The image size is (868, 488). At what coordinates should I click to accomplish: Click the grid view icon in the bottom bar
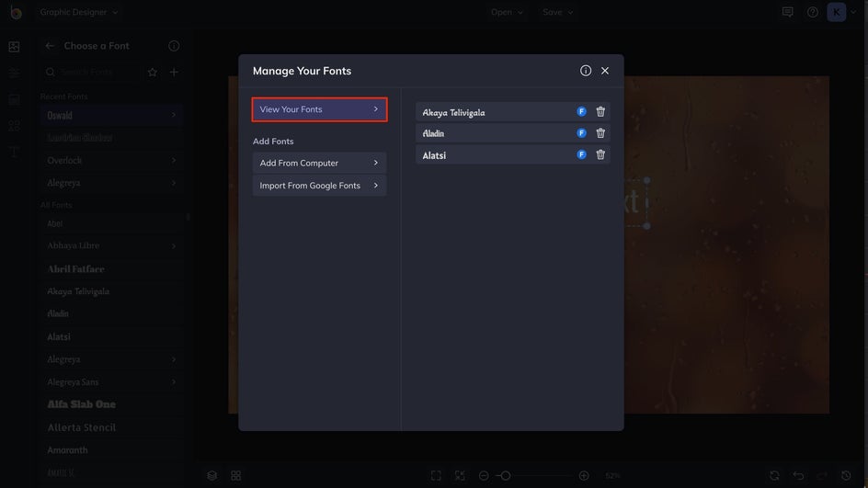(x=235, y=475)
